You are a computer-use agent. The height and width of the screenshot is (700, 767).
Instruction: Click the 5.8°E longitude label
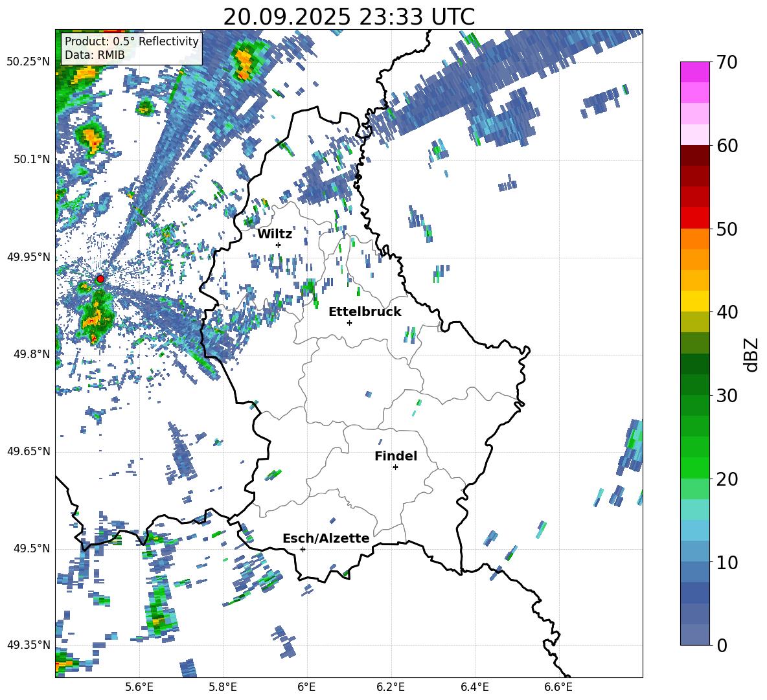tap(223, 688)
